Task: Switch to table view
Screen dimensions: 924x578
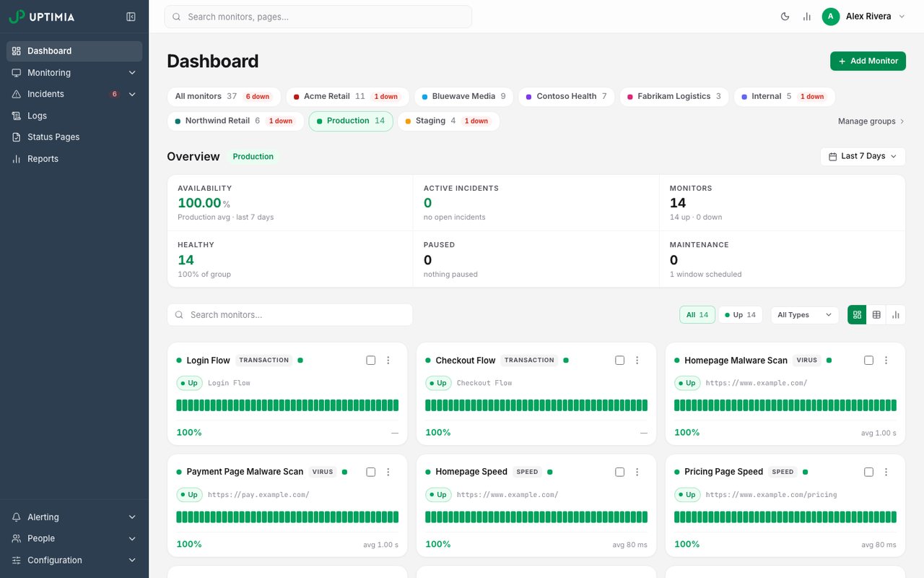Action: (x=876, y=315)
